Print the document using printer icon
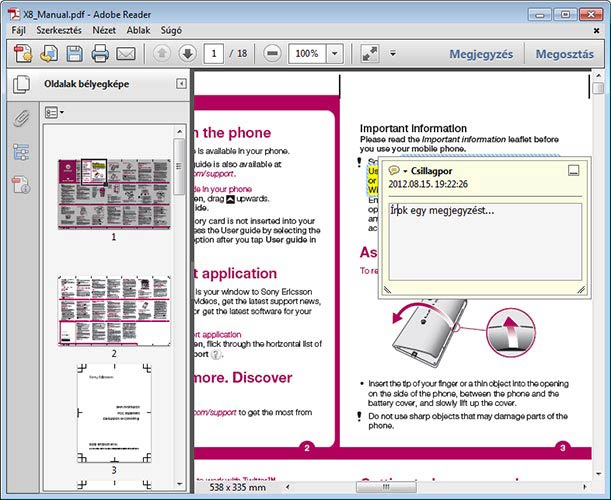Screen dimensions: 611x500 click(x=100, y=53)
